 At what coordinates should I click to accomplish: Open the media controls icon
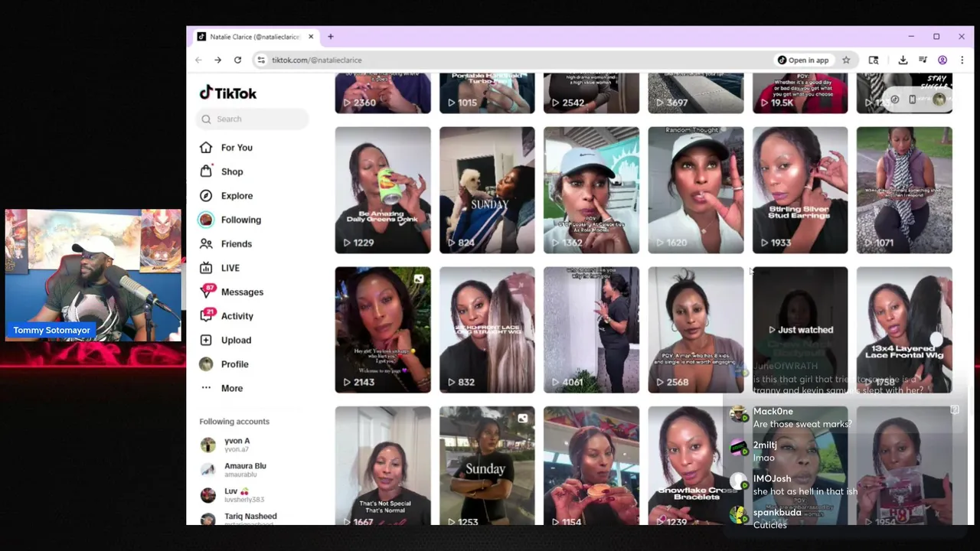(923, 60)
